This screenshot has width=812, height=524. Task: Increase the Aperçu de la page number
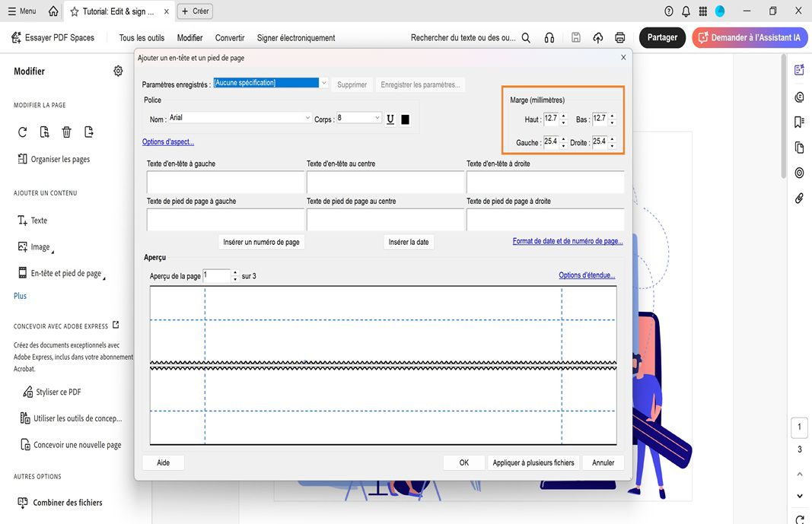(x=235, y=272)
